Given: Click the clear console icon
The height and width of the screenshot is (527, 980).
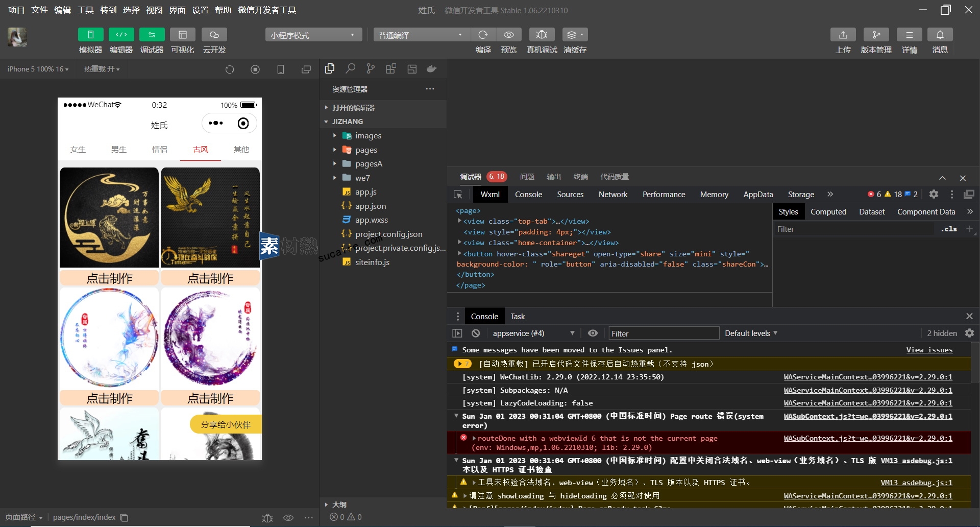Looking at the screenshot, I should pyautogui.click(x=476, y=333).
